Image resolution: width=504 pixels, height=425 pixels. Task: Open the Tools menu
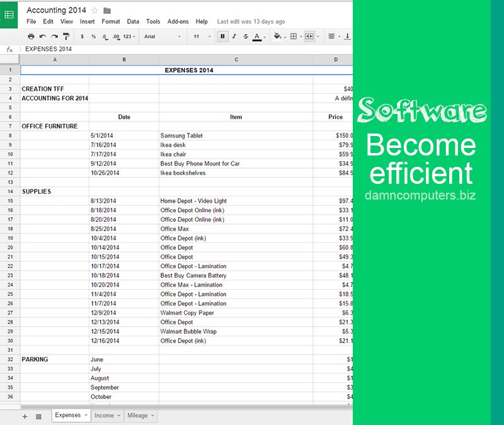point(153,21)
